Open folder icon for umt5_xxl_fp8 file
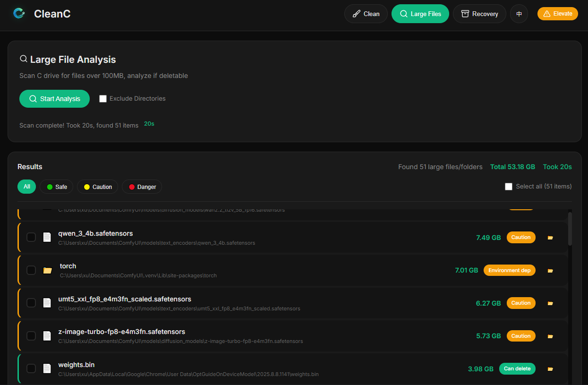Image resolution: width=588 pixels, height=385 pixels. (550, 303)
